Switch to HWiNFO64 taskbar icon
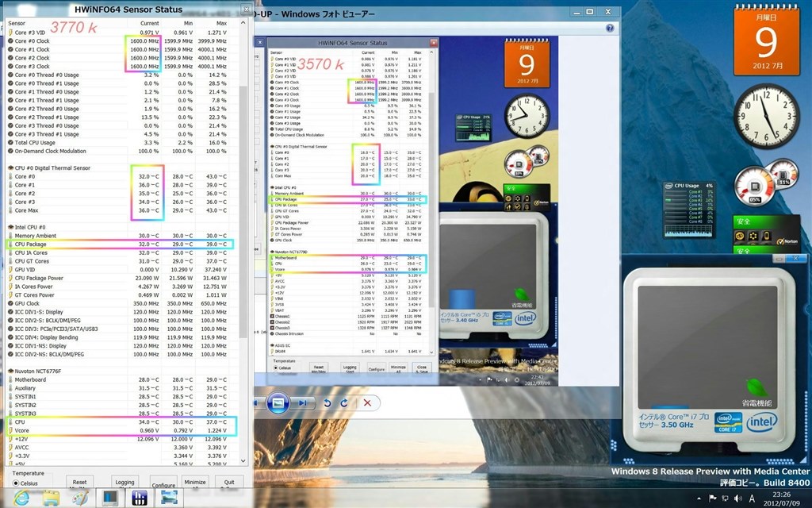 140,498
